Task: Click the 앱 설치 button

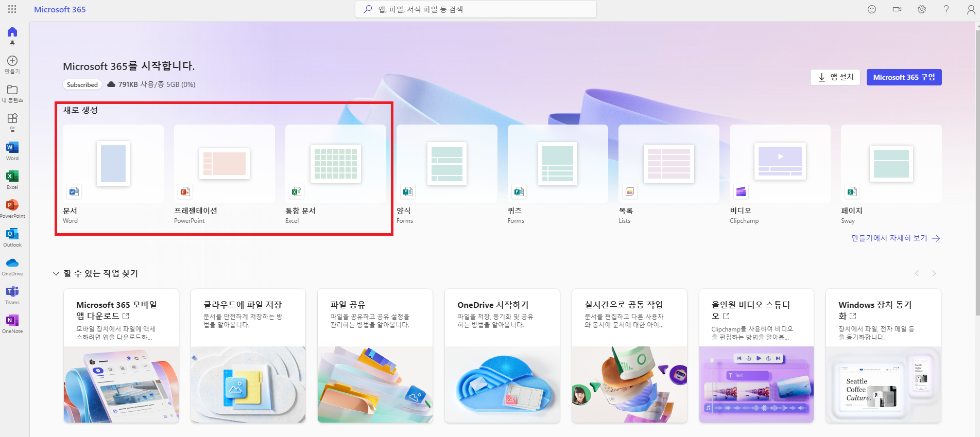Action: pyautogui.click(x=835, y=77)
